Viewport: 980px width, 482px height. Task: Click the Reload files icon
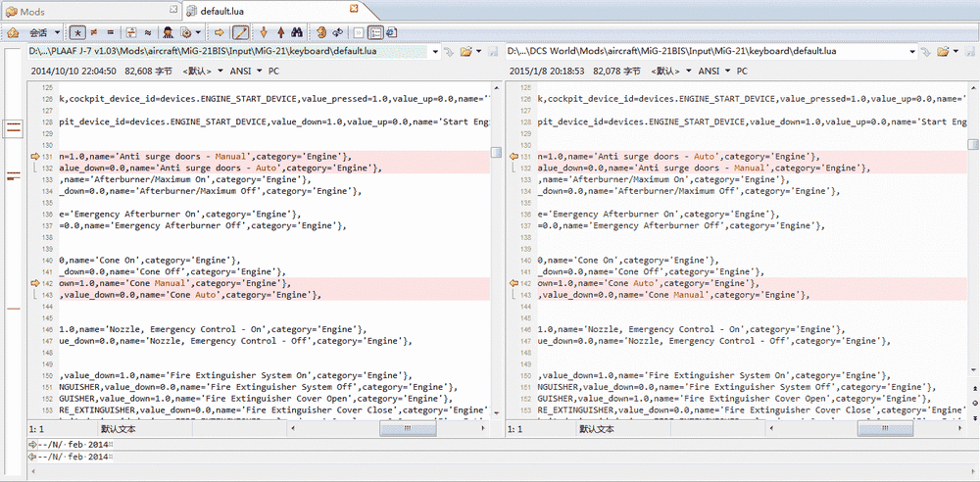click(x=338, y=32)
